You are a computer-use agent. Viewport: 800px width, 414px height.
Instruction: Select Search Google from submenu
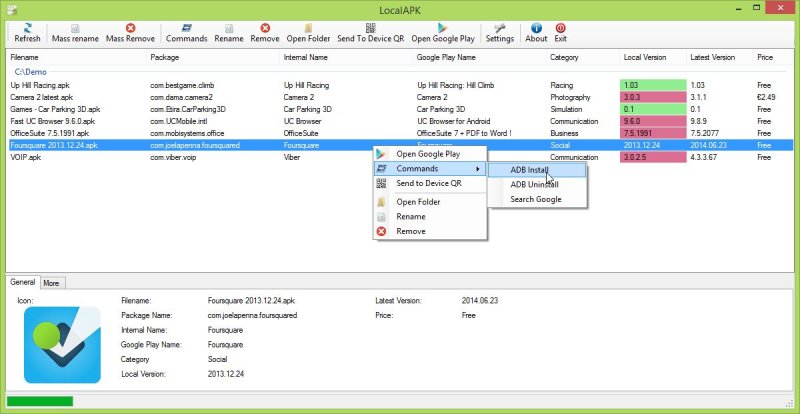point(537,200)
